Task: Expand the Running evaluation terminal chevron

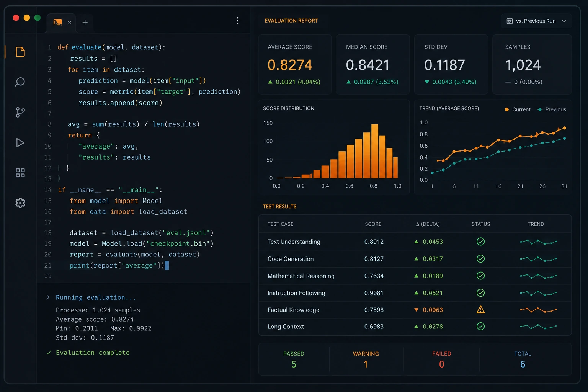Action: [48, 297]
